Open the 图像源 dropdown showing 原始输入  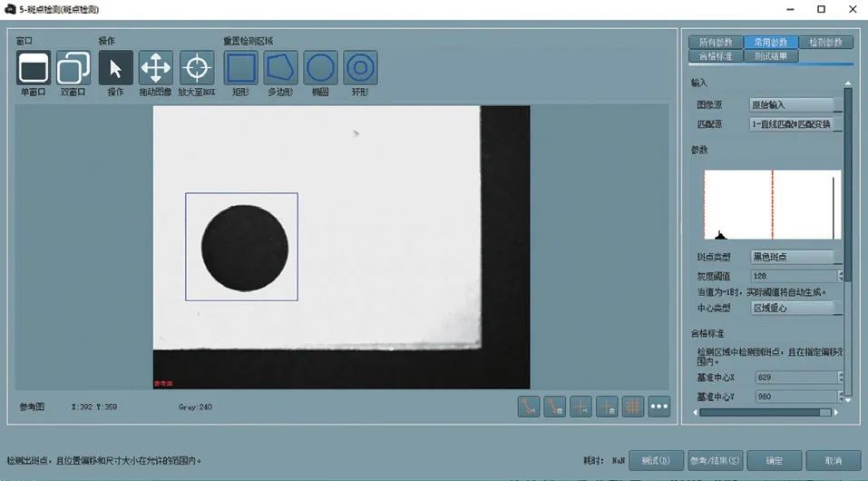pos(796,104)
